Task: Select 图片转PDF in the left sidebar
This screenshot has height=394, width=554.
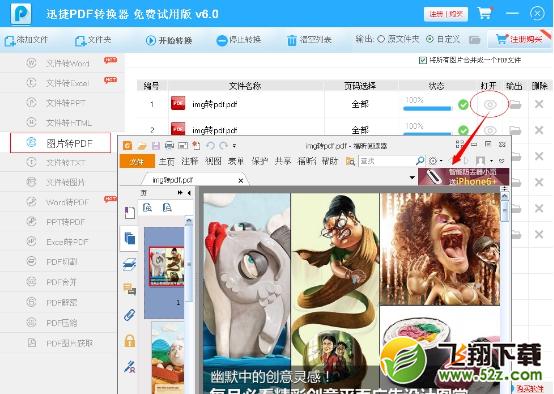Action: (60, 143)
